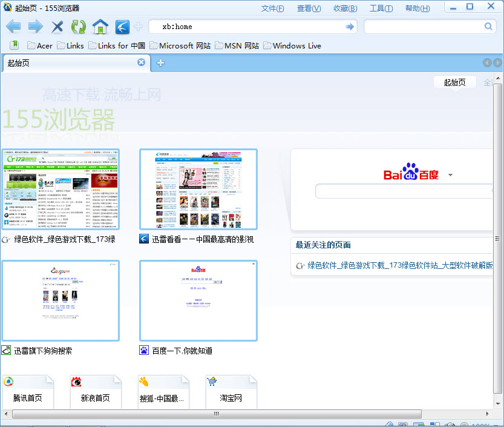Open 新浪首页 shortcut tile
The height and width of the screenshot is (427, 504).
96,392
